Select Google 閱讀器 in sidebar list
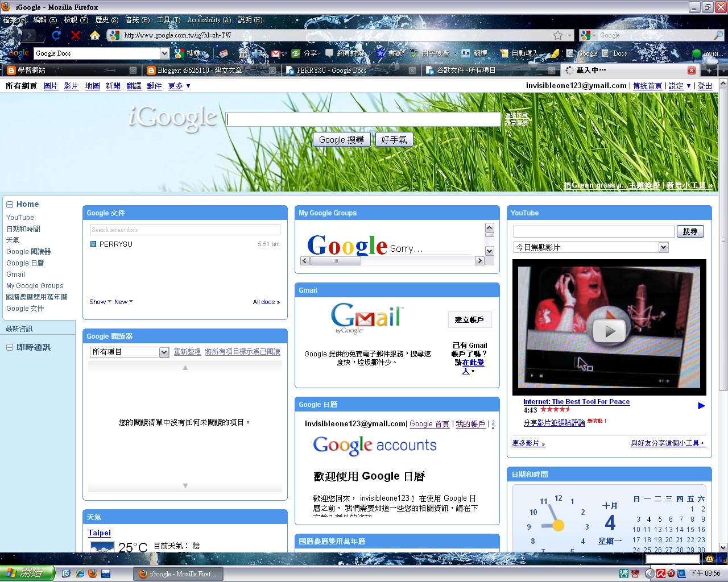This screenshot has height=582, width=728. pos(28,252)
